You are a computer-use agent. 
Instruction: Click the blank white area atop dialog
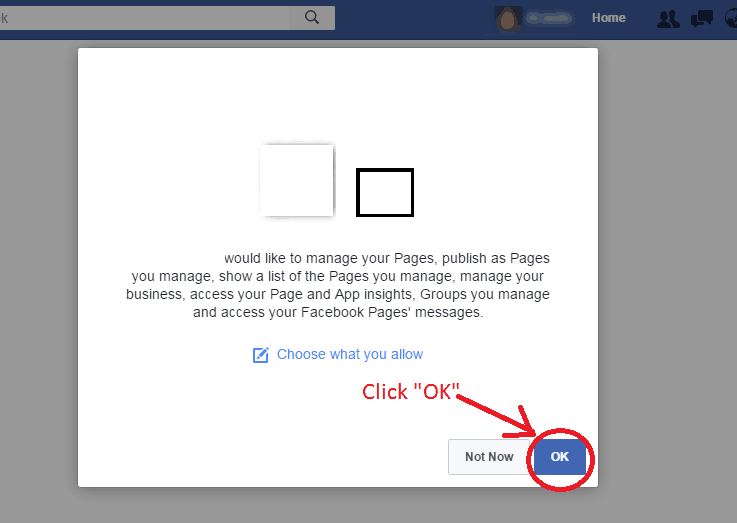[x=338, y=94]
